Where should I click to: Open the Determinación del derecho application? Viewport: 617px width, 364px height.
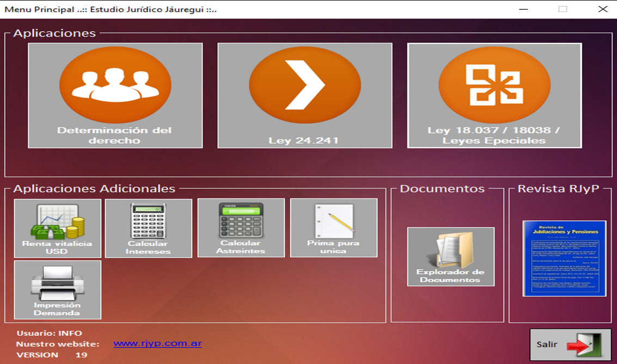tap(115, 95)
